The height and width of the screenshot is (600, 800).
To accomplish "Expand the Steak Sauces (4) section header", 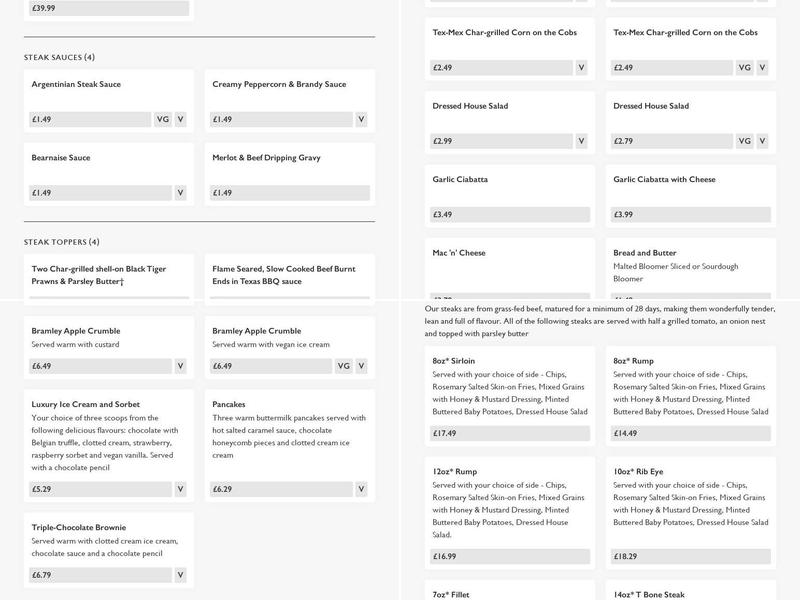I will coord(60,57).
